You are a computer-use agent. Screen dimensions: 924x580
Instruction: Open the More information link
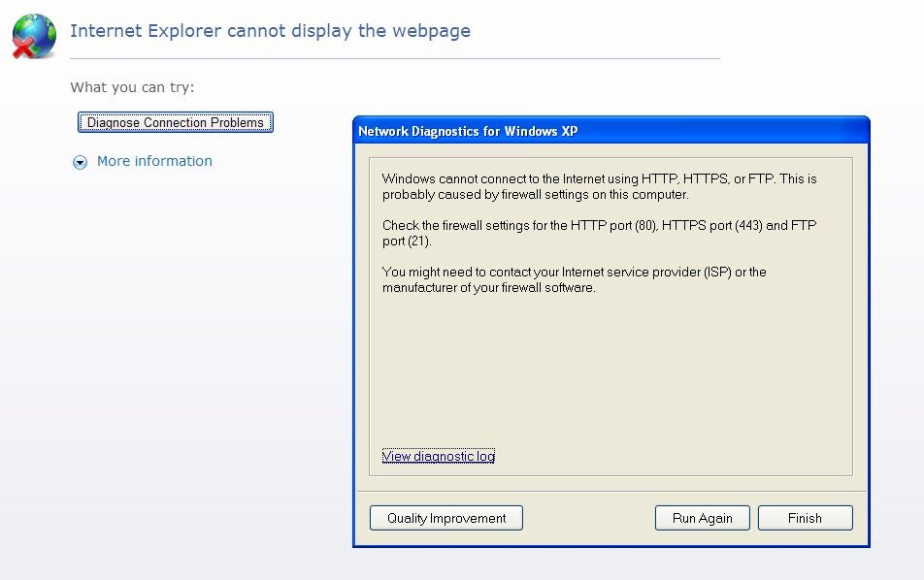coord(154,161)
